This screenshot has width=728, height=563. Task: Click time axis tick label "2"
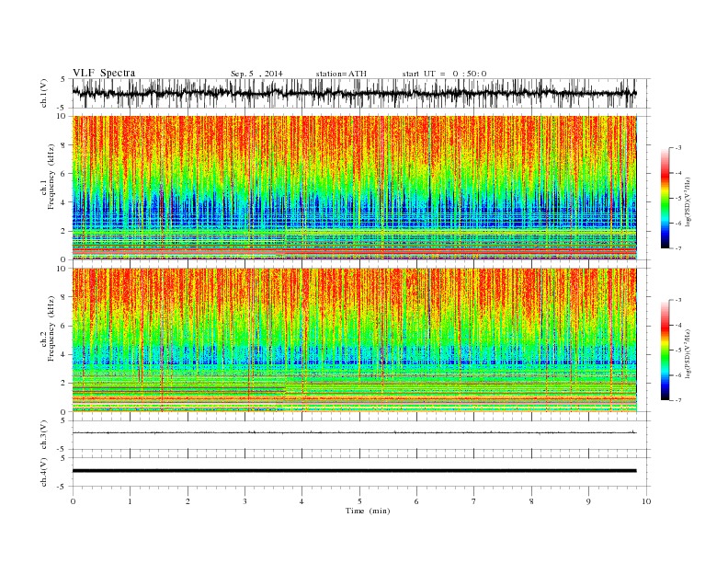tap(188, 501)
